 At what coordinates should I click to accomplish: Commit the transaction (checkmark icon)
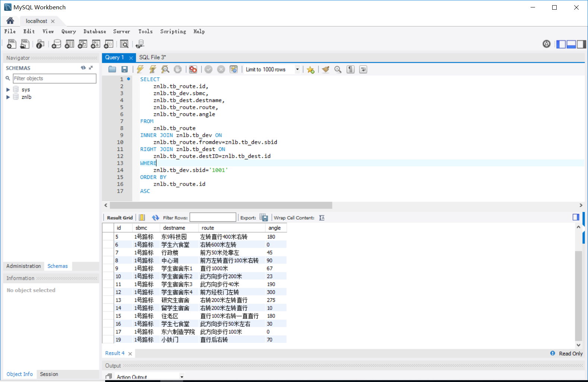208,69
